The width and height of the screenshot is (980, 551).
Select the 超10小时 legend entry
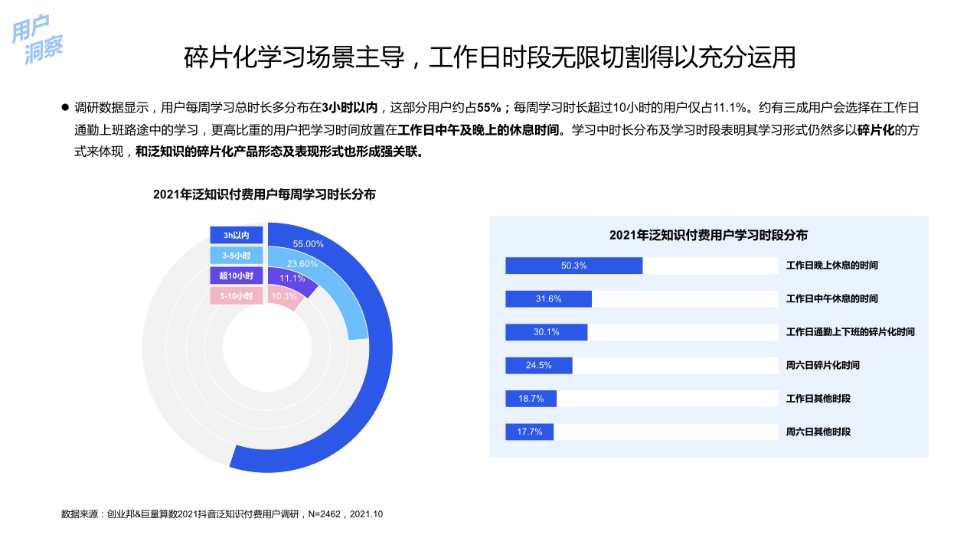tap(237, 275)
